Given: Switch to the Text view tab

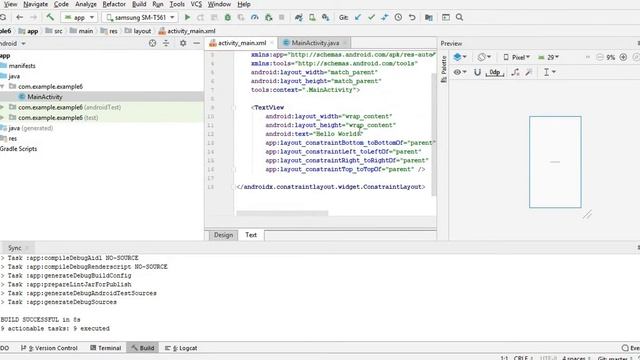Looking at the screenshot, I should pos(251,235).
